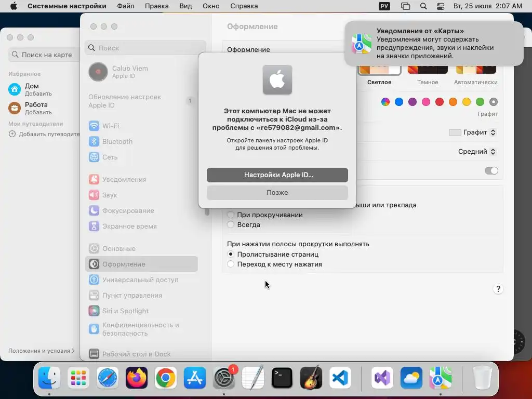Choose the green accent color
This screenshot has width=532, height=399.
click(x=480, y=102)
